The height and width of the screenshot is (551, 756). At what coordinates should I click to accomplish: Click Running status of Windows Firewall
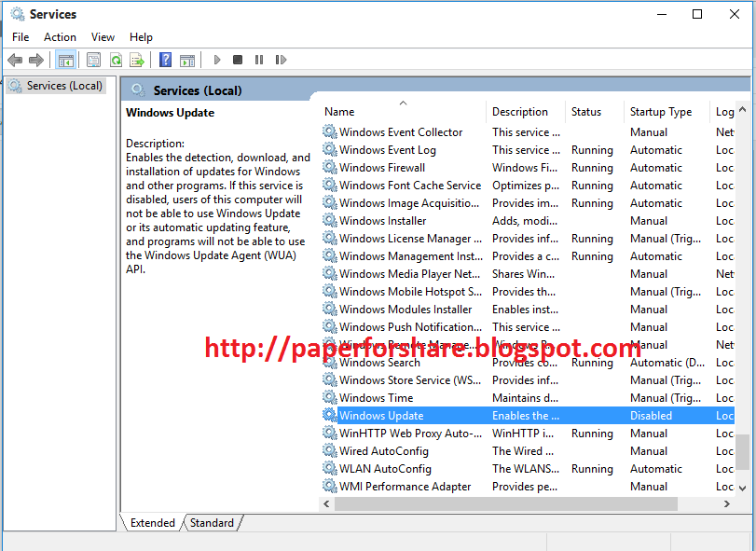[592, 168]
